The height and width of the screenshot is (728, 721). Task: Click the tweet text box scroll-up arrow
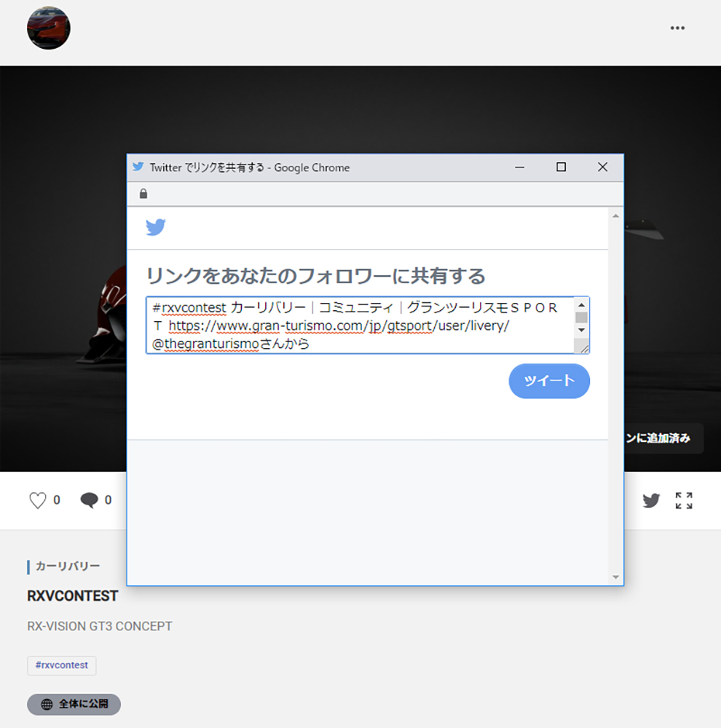(581, 305)
